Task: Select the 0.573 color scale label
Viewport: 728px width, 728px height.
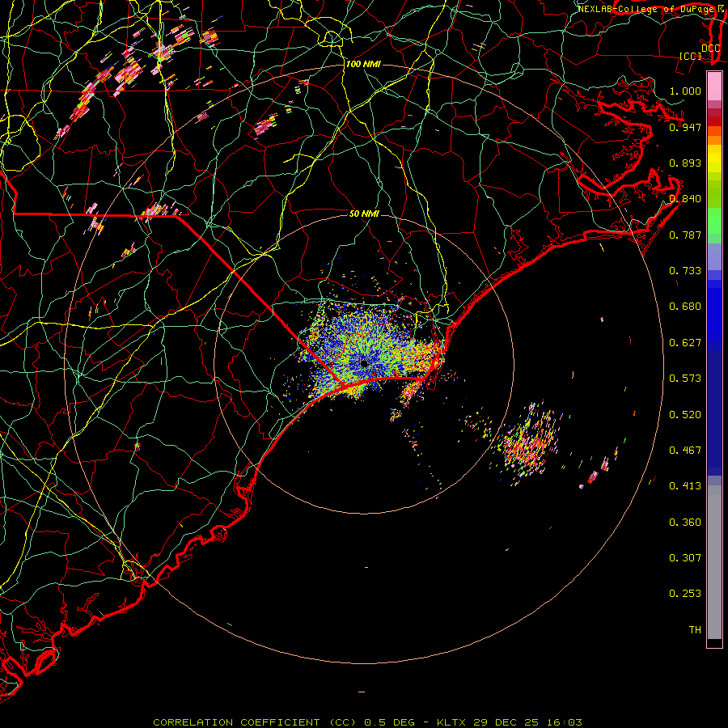Action: pos(685,379)
